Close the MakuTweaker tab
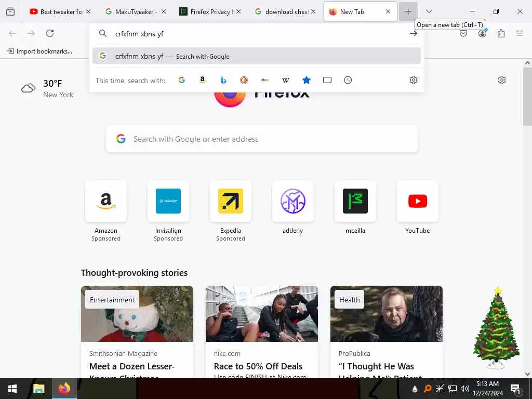This screenshot has height=399, width=532. coord(163,11)
